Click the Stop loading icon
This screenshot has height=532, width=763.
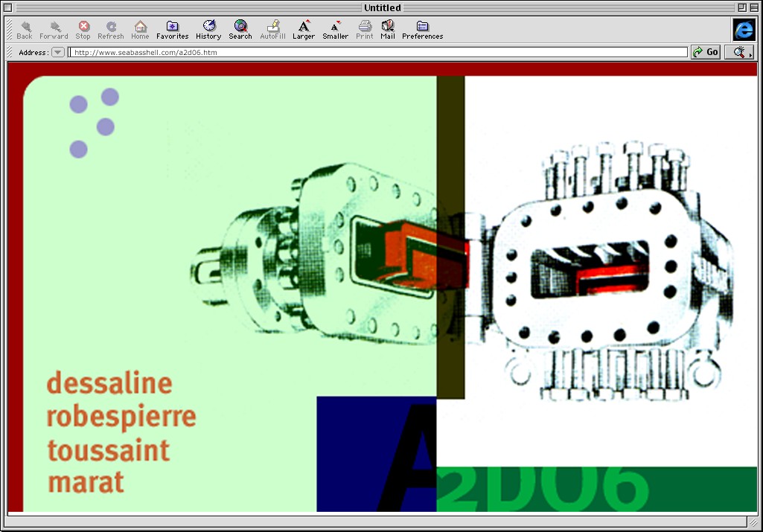click(x=83, y=30)
